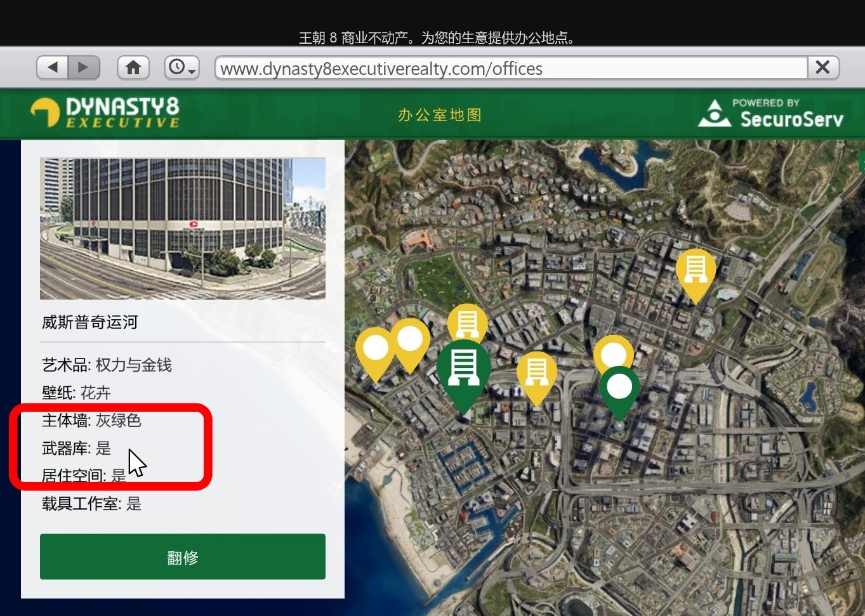Select the yellow circle pin above the green circle pin
This screenshot has height=616, width=865.
[613, 353]
